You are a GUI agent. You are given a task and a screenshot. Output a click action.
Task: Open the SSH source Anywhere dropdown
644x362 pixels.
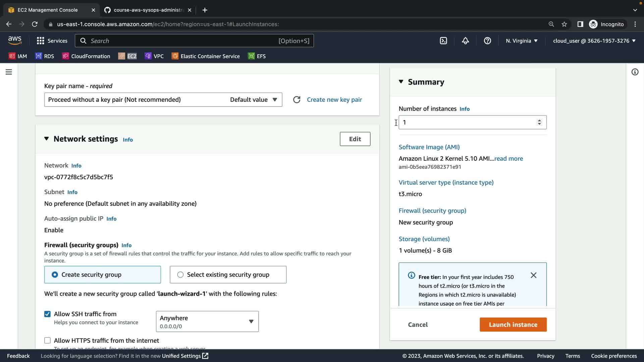tap(207, 321)
